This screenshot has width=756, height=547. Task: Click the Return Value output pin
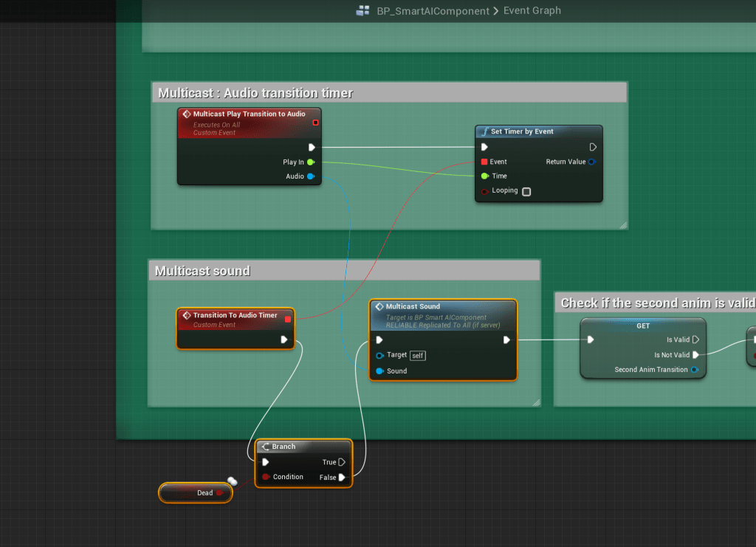click(x=591, y=162)
